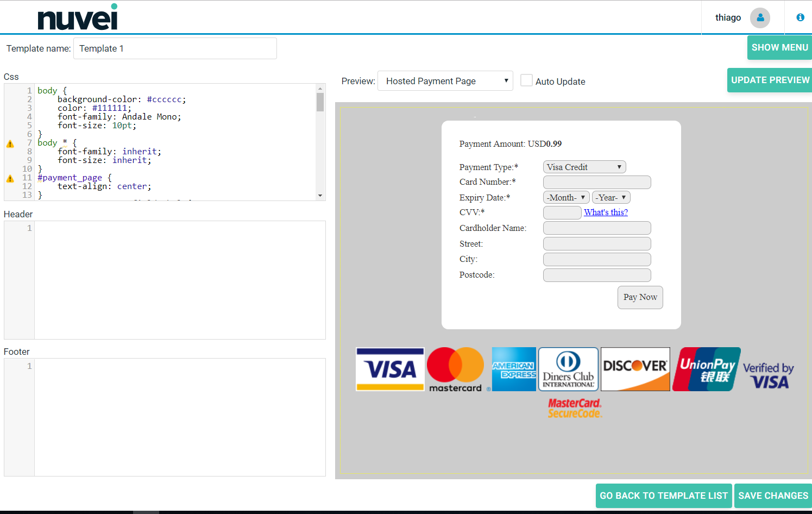Click the CVV input field
Viewport: 812px width, 514px height.
(x=562, y=212)
